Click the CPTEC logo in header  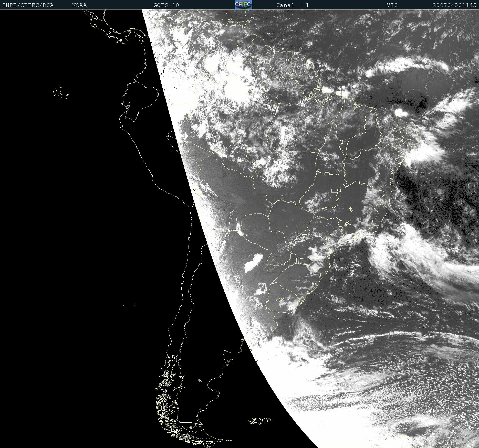(243, 5)
